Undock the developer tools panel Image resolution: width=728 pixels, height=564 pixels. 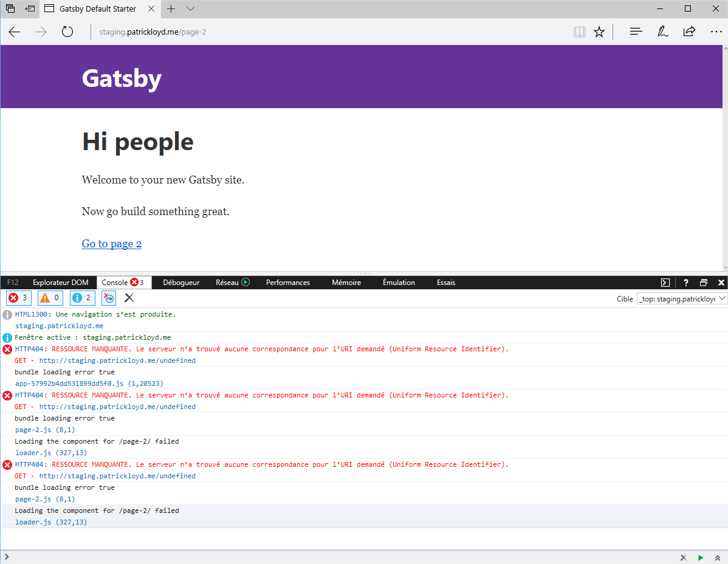[x=704, y=282]
